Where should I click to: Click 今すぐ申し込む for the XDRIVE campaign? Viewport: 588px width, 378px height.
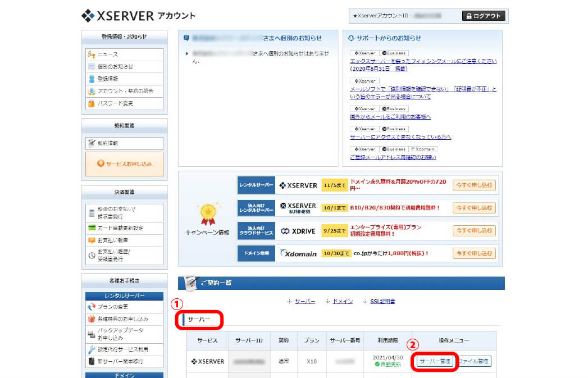pyautogui.click(x=474, y=231)
